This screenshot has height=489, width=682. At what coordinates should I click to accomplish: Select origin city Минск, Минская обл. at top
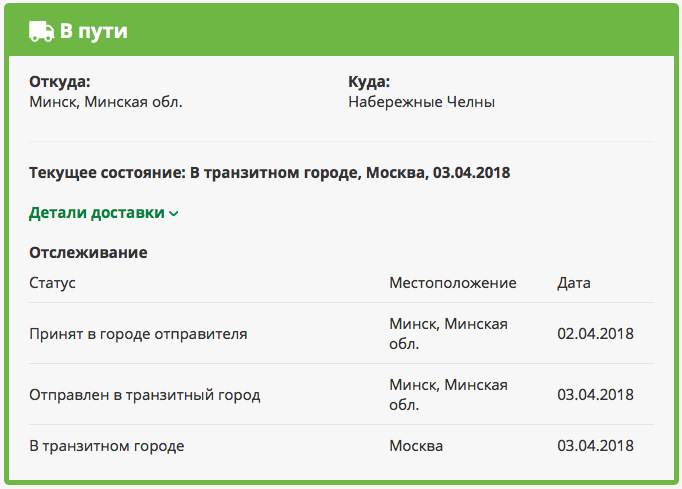point(106,102)
